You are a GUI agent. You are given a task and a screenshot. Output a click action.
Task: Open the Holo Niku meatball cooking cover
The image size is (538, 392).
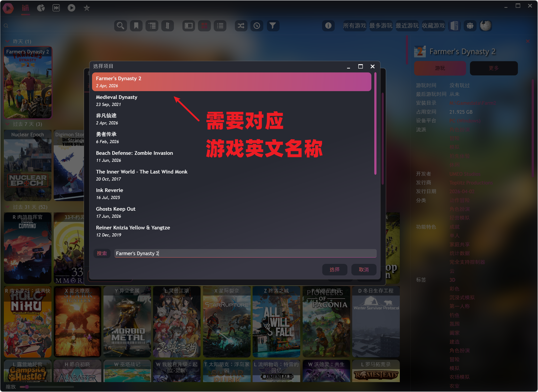(28, 322)
